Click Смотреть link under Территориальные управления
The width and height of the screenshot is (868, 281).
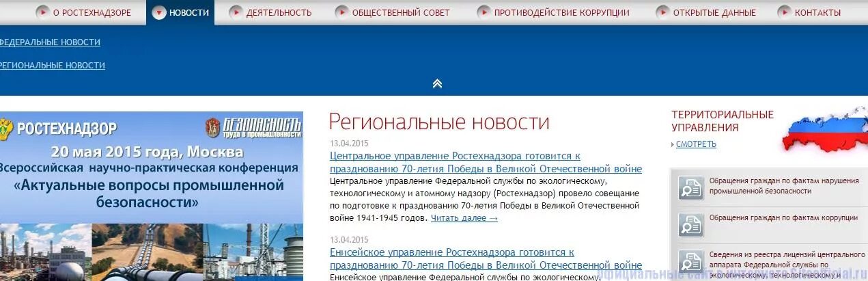tap(697, 144)
